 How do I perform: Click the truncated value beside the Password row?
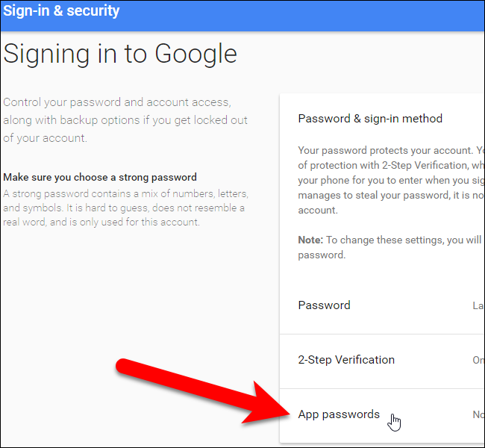point(478,305)
